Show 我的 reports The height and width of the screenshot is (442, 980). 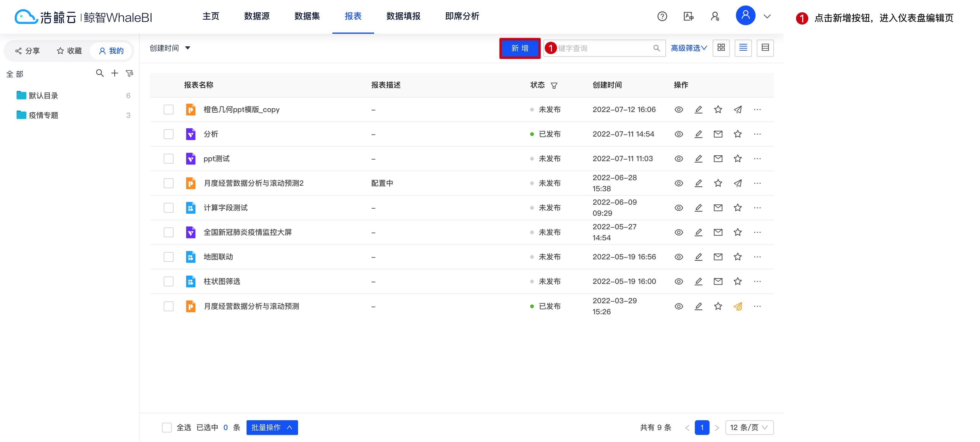[111, 51]
